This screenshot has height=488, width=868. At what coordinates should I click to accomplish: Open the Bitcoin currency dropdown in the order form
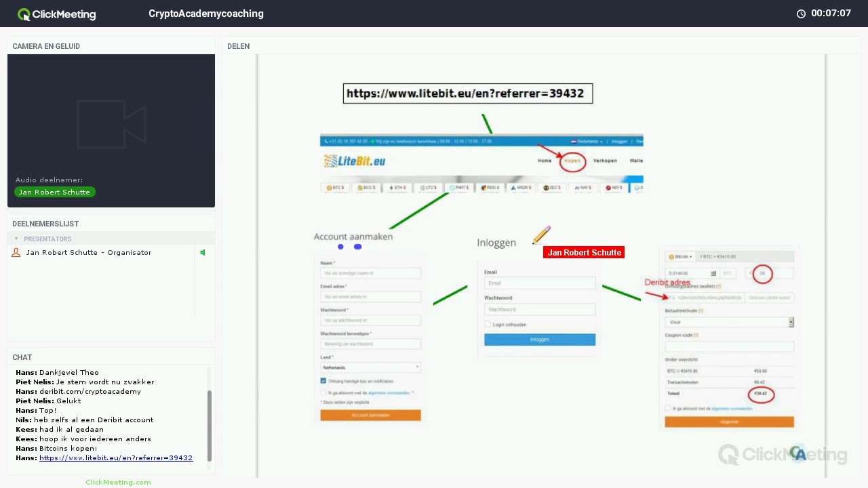pyautogui.click(x=680, y=257)
